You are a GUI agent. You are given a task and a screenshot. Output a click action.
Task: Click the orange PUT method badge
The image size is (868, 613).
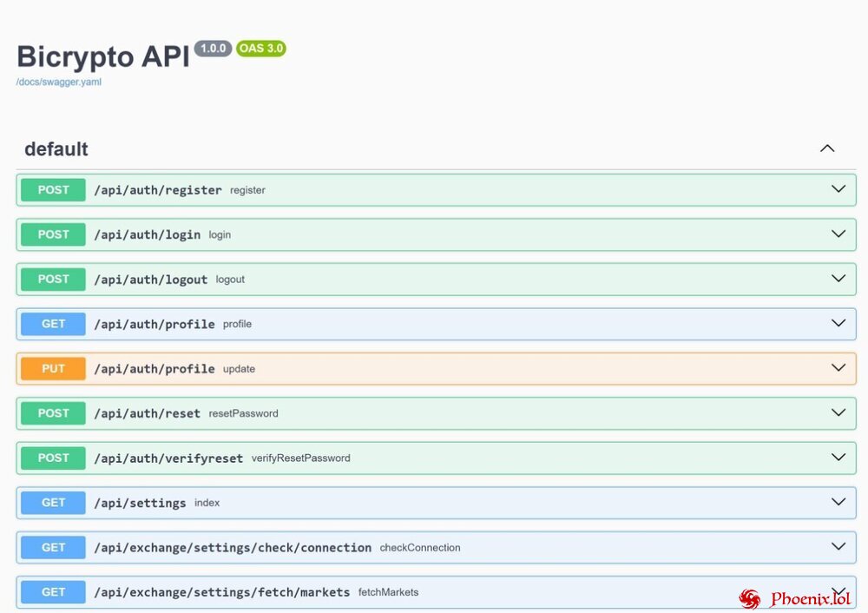53,369
